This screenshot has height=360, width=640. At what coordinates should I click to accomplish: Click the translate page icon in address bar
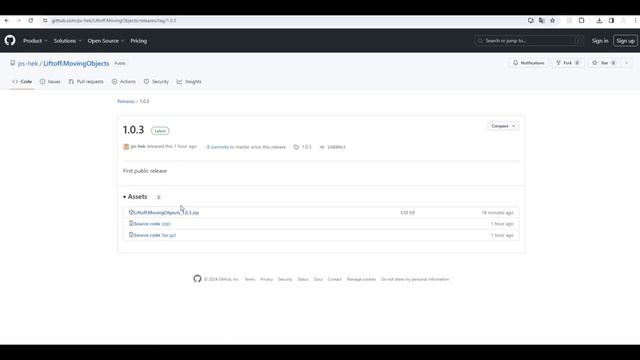click(542, 20)
